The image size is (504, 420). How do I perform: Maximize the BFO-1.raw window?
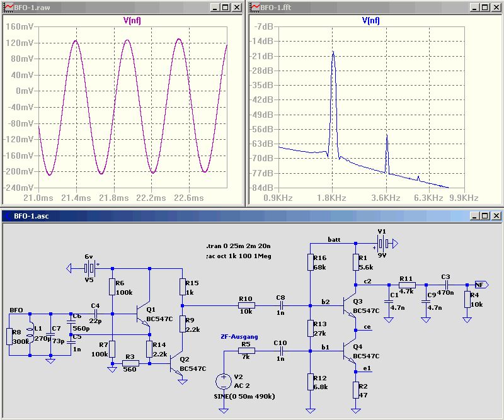tap(226, 8)
